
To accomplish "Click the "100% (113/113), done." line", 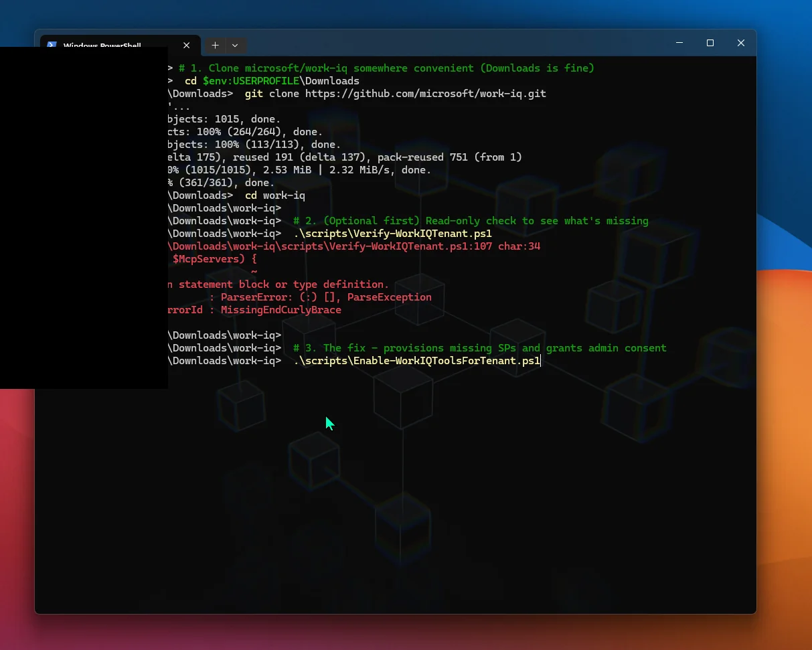I will [x=254, y=145].
